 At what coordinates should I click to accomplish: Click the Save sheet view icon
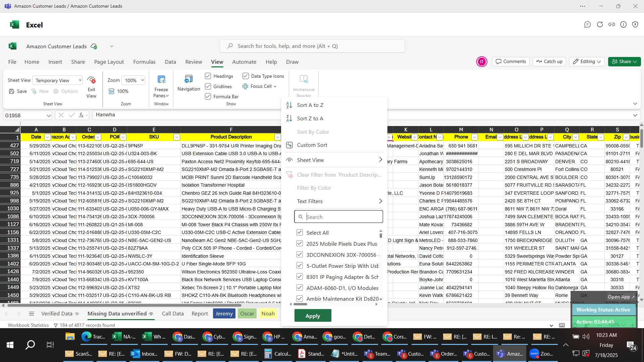pyautogui.click(x=12, y=91)
